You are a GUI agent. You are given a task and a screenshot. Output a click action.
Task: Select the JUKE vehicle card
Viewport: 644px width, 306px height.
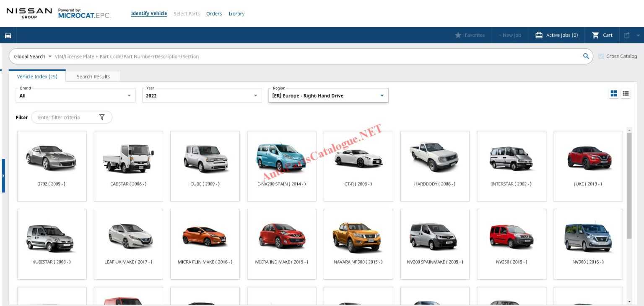(x=588, y=166)
